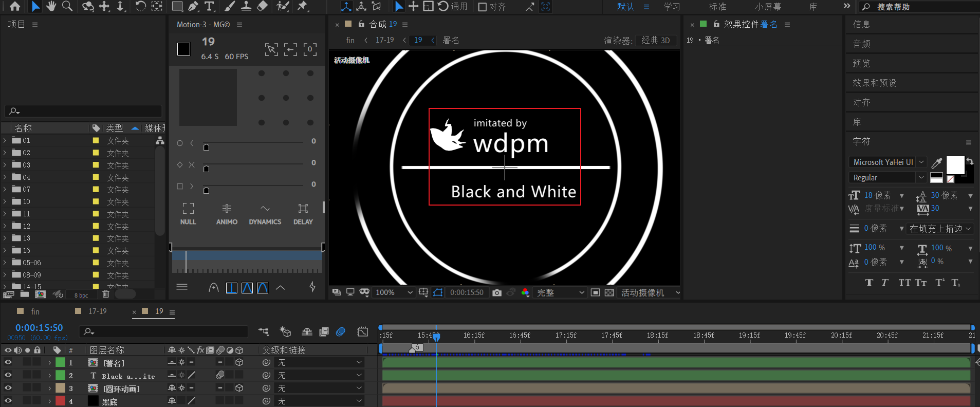980x407 pixels.
Task: Open the composition mini-flowchart icon
Action: [x=264, y=332]
